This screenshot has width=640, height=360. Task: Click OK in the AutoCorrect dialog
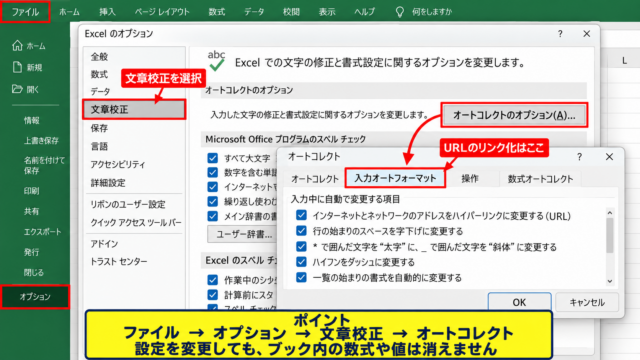[x=519, y=302]
